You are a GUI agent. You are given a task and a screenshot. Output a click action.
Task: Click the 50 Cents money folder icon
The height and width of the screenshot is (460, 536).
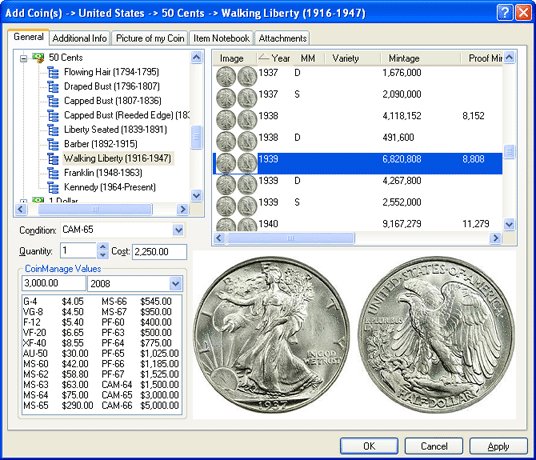pyautogui.click(x=38, y=57)
